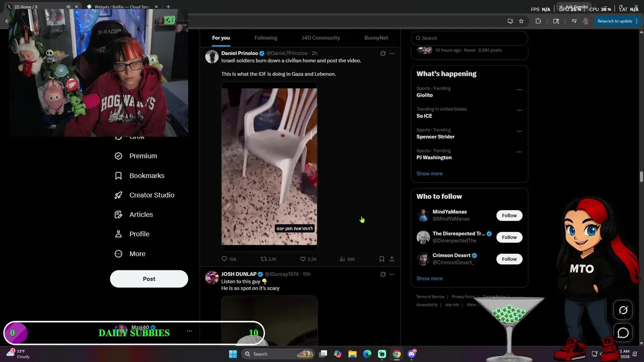Open more options on JOSH DUNLAP's post
644x362 pixels.
click(x=392, y=275)
